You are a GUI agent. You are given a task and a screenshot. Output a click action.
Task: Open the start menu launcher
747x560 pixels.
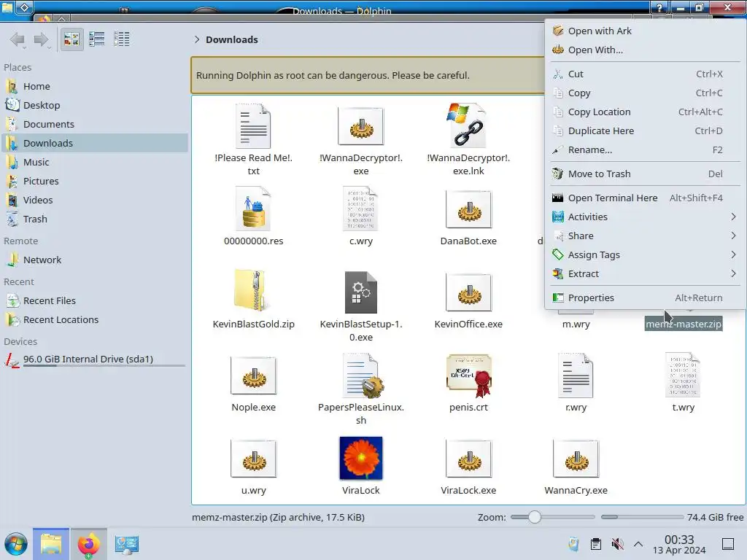click(16, 544)
